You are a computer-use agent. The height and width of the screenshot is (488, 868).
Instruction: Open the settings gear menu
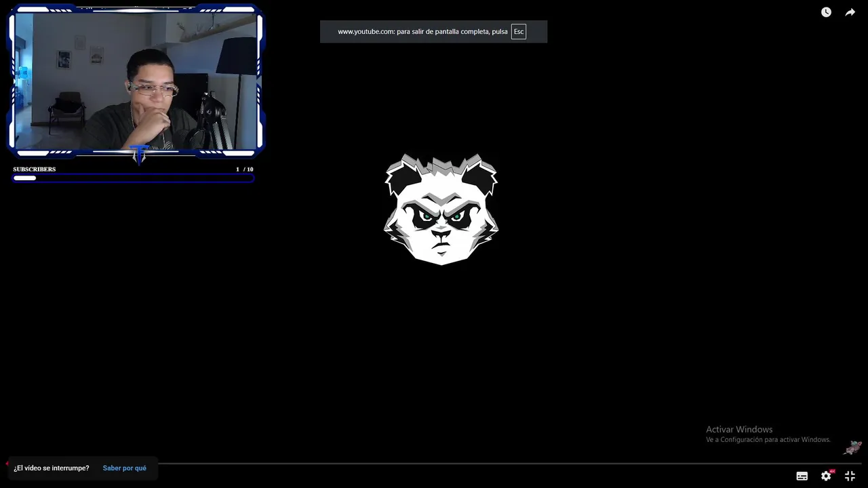[826, 476]
